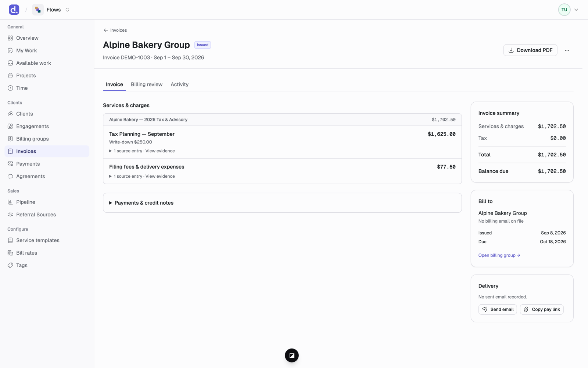Download the invoice PDF
Screen dimensions: 588x368
(530, 50)
